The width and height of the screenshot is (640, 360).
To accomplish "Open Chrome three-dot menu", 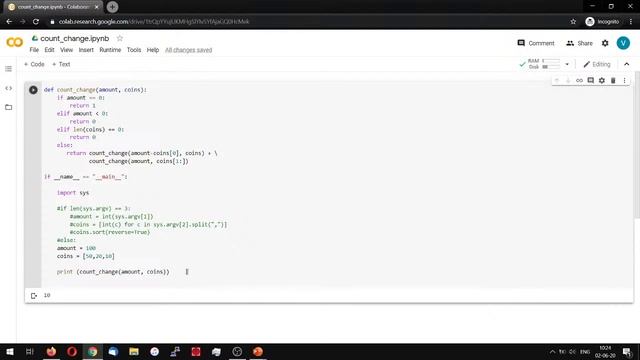I will coord(631,22).
